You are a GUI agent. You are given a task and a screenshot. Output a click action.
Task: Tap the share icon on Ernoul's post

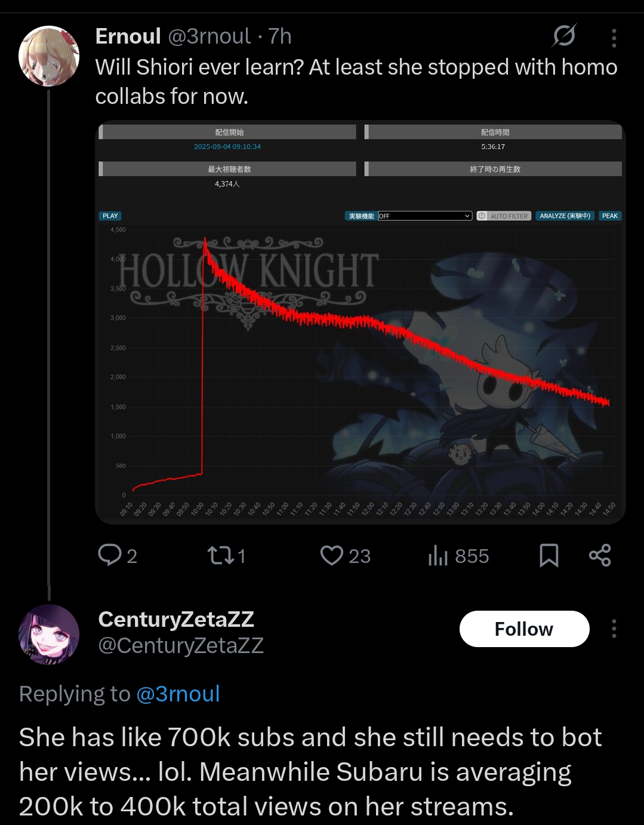(600, 555)
